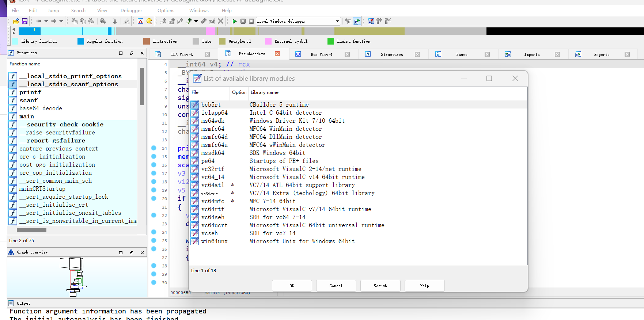Click the Search button in the dialog

click(x=380, y=286)
